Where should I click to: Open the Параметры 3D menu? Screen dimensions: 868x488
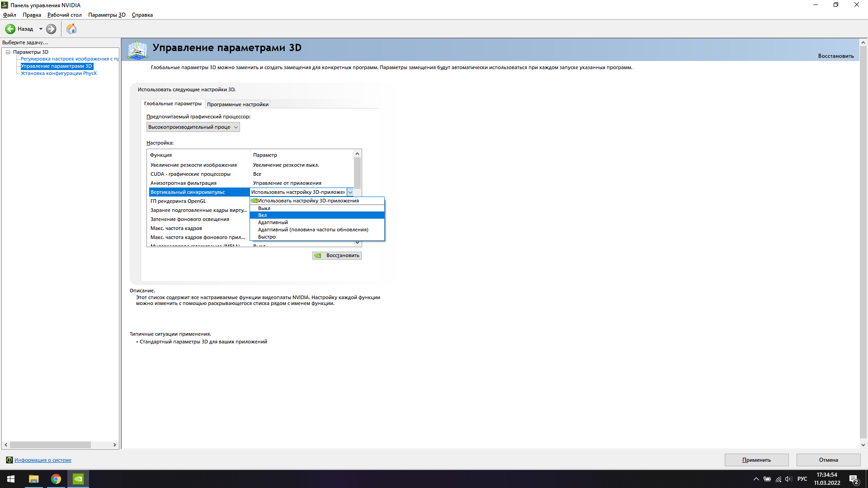107,15
